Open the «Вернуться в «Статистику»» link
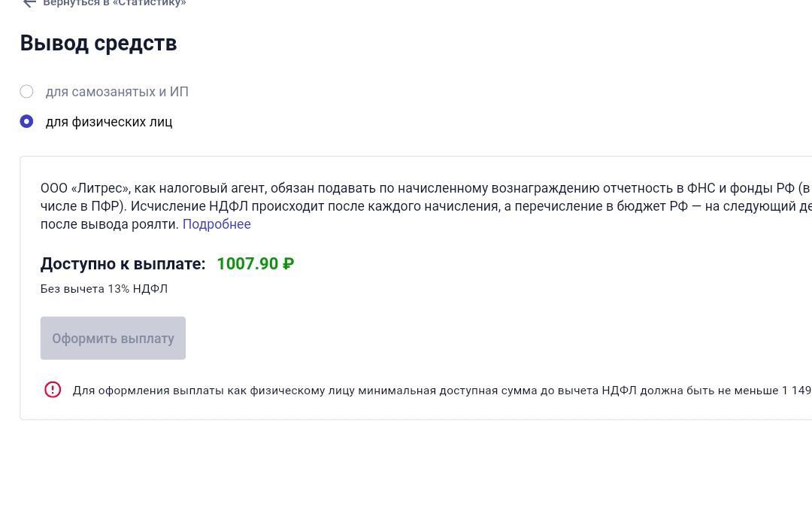 click(114, 3)
